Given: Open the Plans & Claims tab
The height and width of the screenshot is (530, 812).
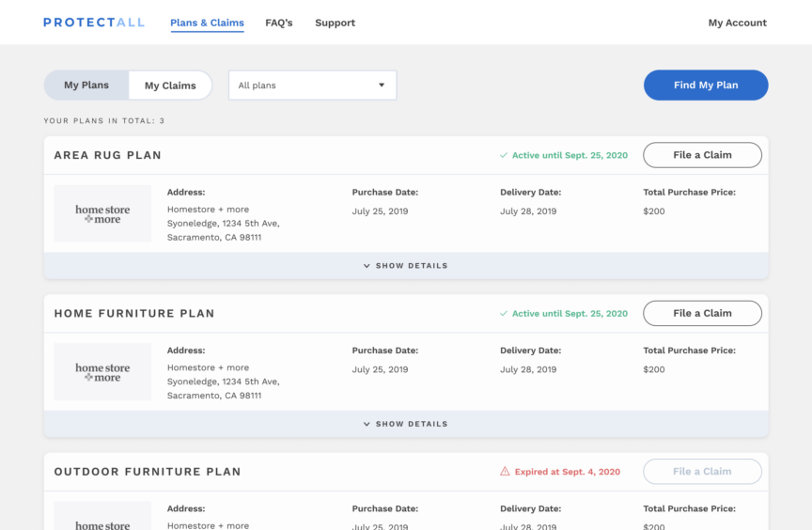Looking at the screenshot, I should (x=207, y=23).
